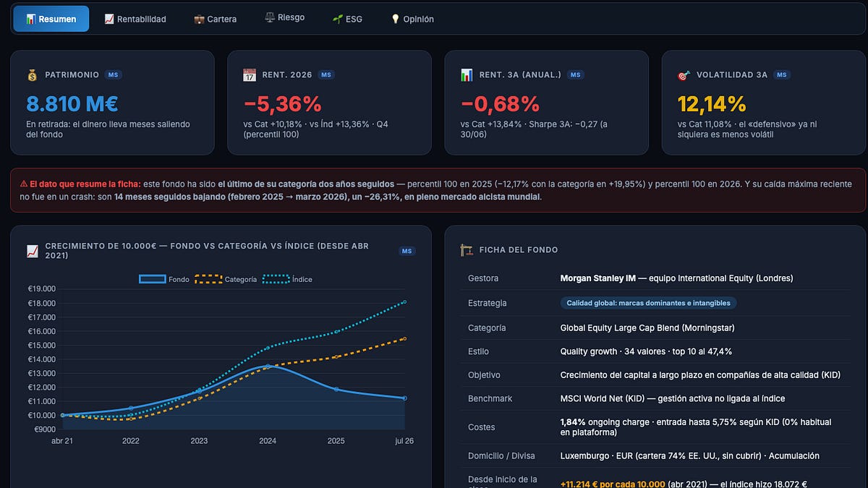
Task: Click the Calidad global strategy tag
Action: (x=648, y=303)
